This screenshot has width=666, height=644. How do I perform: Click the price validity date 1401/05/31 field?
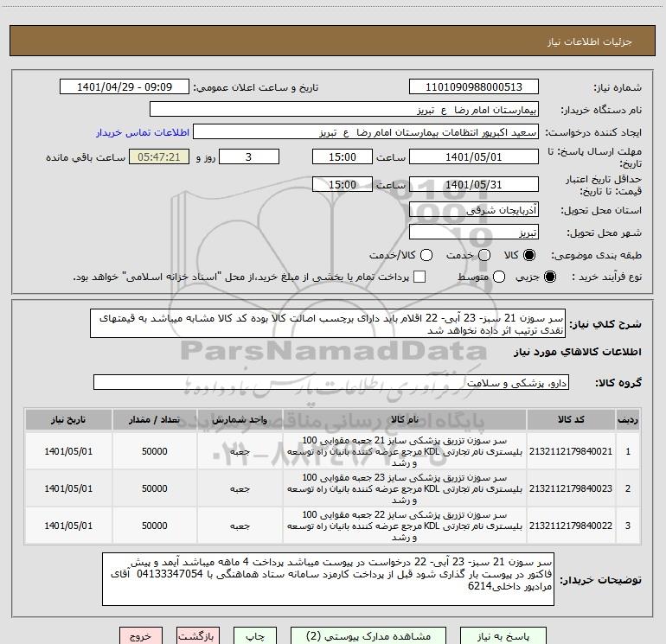[474, 184]
